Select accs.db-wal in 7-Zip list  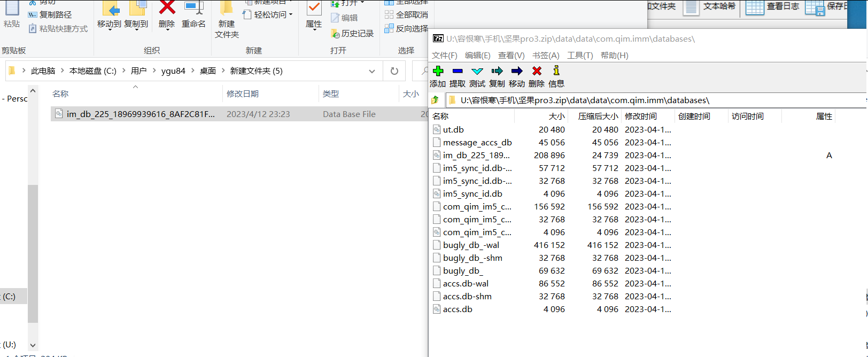466,284
